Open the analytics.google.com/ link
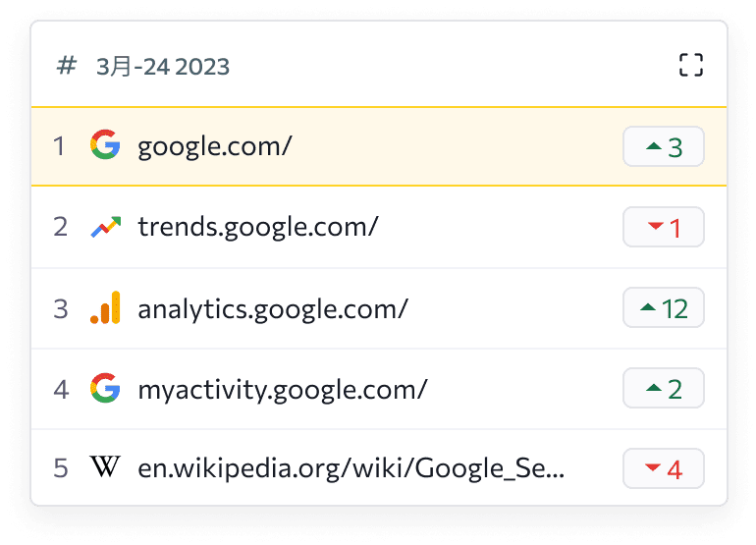The width and height of the screenshot is (756, 545). [x=273, y=308]
